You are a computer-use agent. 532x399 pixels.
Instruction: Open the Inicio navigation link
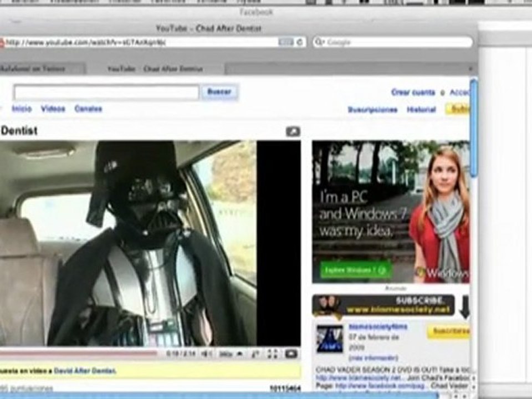click(22, 109)
